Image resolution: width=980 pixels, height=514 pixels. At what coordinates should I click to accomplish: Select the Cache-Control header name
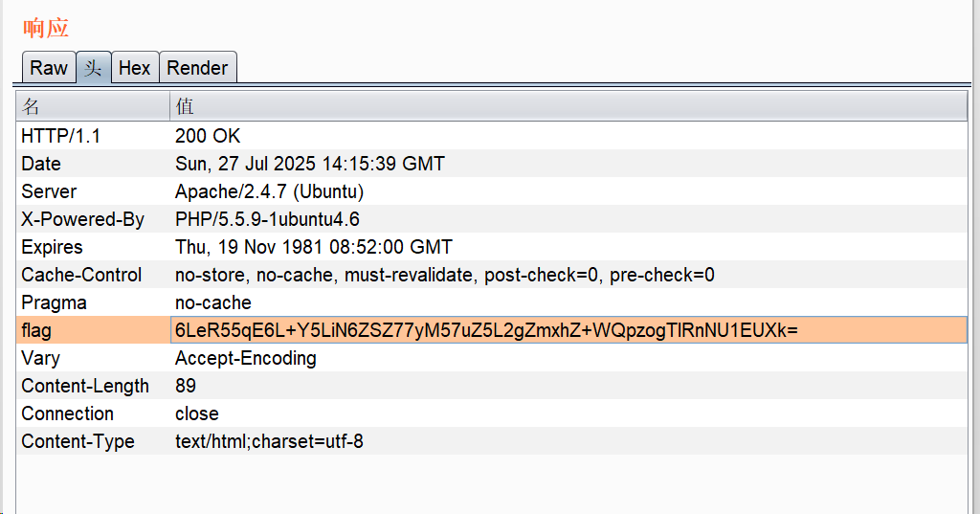pyautogui.click(x=81, y=276)
